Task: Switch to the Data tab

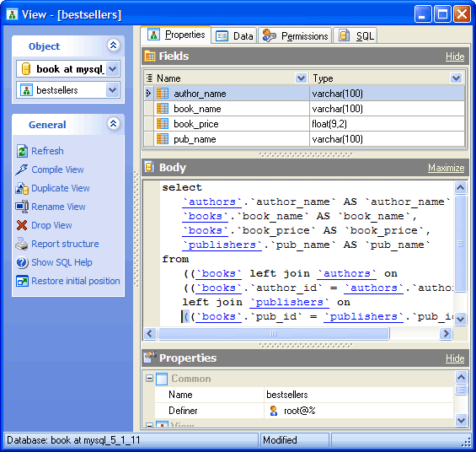Action: tap(234, 36)
